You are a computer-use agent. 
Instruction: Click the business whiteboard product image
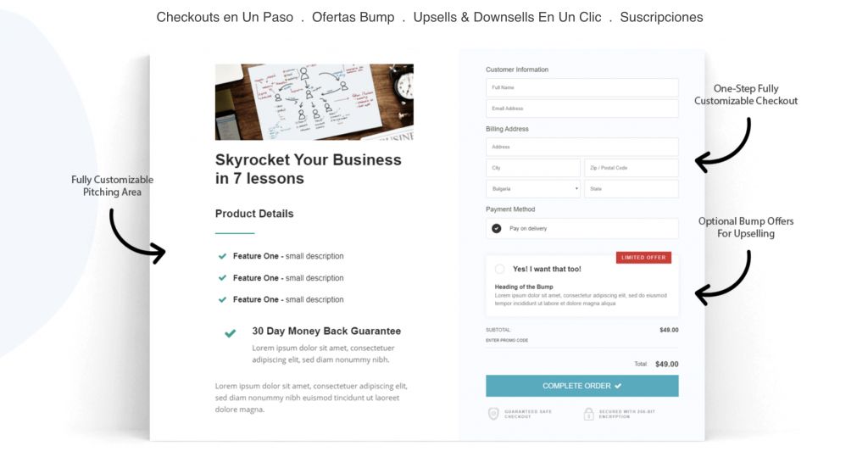(314, 102)
